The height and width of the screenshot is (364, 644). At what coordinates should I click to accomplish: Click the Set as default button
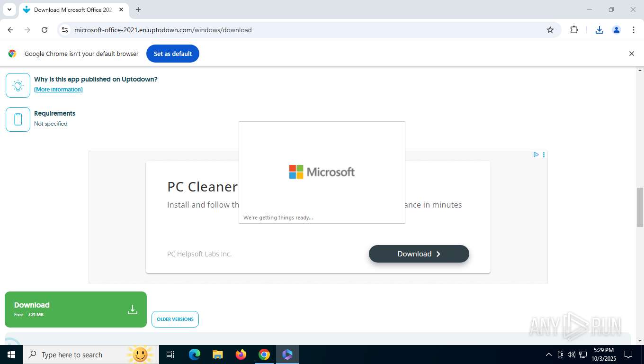[173, 54]
